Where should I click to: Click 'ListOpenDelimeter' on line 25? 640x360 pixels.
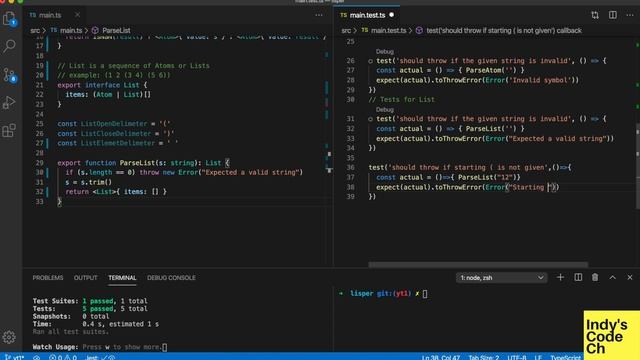click(114, 124)
